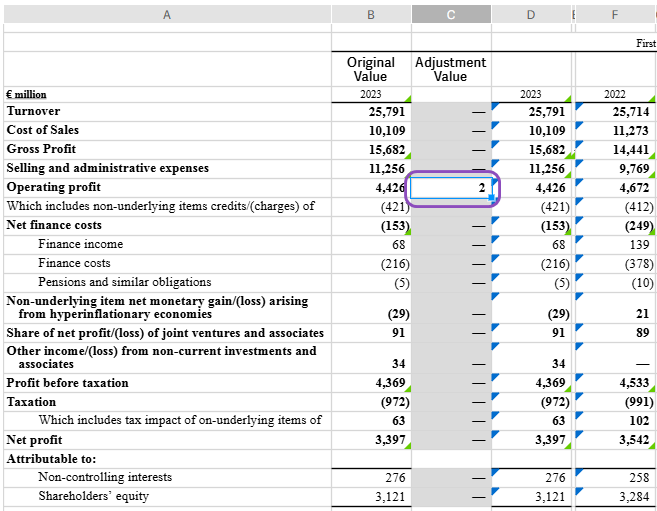Click 2022 Operating profit value 4,672
Screen dimensions: 657x511
pyautogui.click(x=634, y=188)
